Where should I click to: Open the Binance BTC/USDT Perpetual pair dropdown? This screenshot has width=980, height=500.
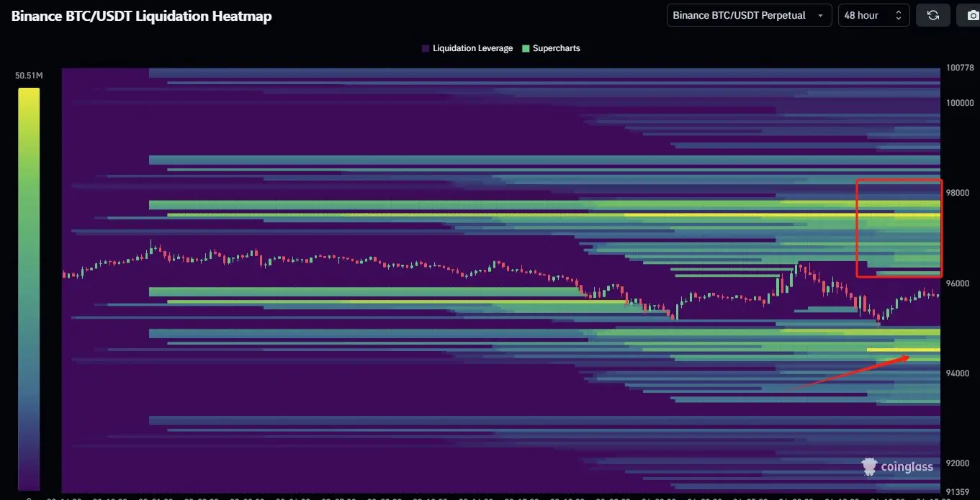[749, 15]
